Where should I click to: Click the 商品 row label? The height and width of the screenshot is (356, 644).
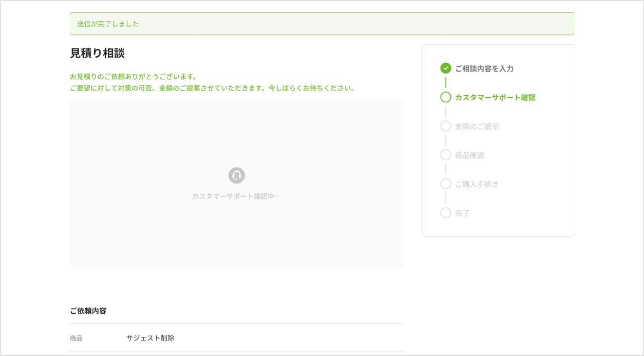tap(76, 339)
